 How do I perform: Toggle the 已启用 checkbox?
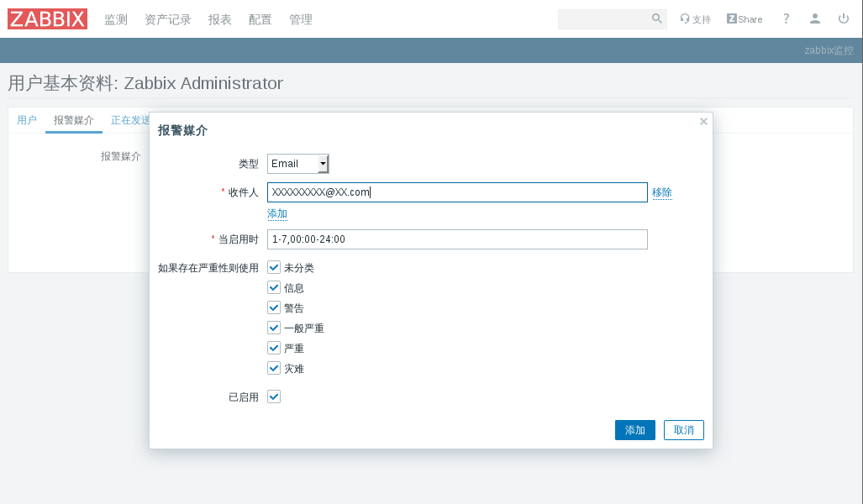coord(274,396)
